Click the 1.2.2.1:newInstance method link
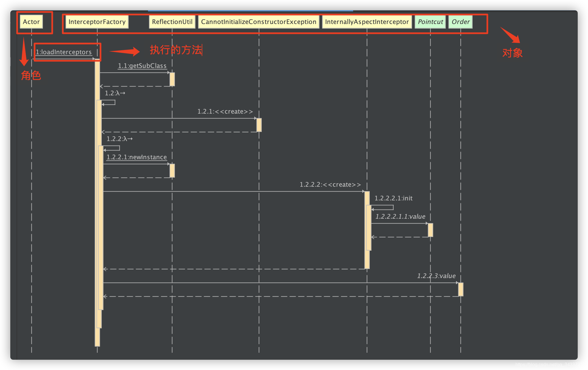 137,157
